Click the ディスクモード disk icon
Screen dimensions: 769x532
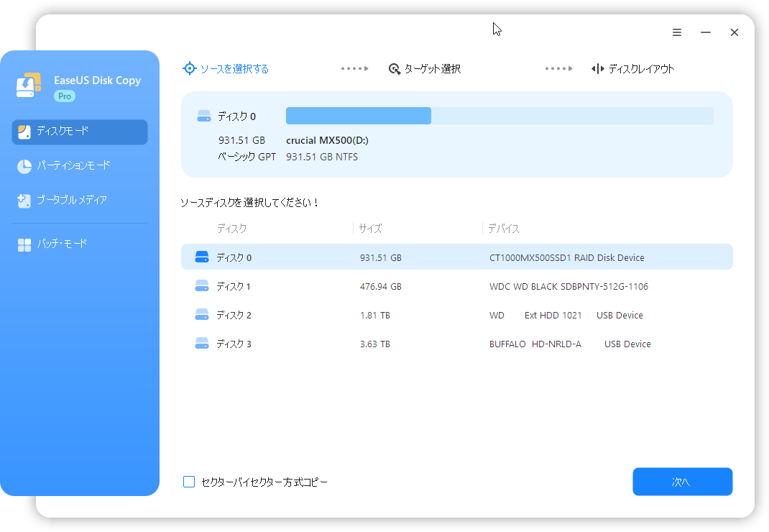click(24, 132)
